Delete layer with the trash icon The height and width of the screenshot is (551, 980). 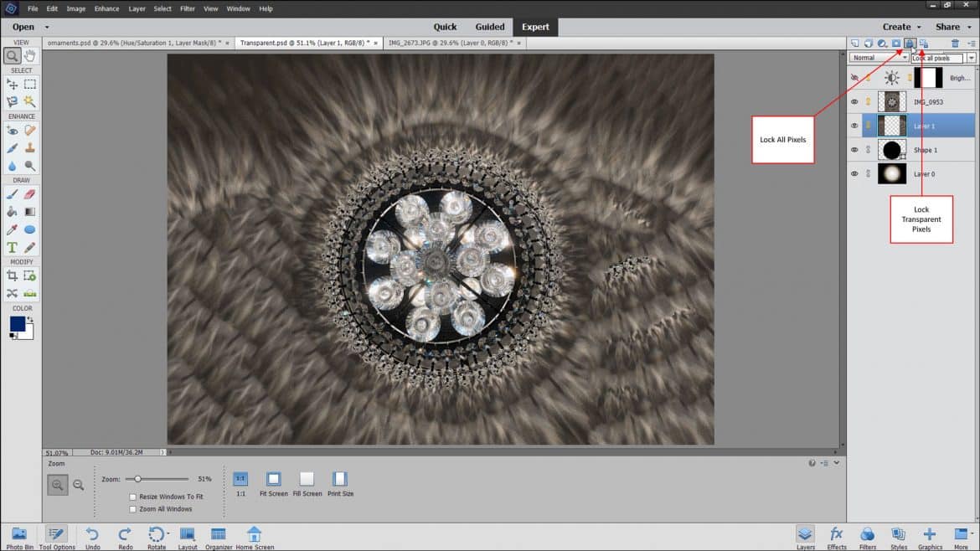click(x=955, y=44)
